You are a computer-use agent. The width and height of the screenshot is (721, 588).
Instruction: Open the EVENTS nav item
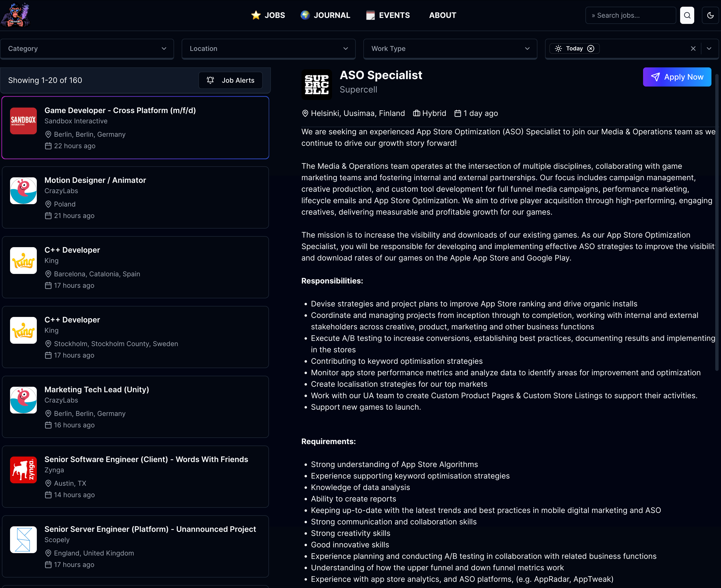[x=388, y=15]
